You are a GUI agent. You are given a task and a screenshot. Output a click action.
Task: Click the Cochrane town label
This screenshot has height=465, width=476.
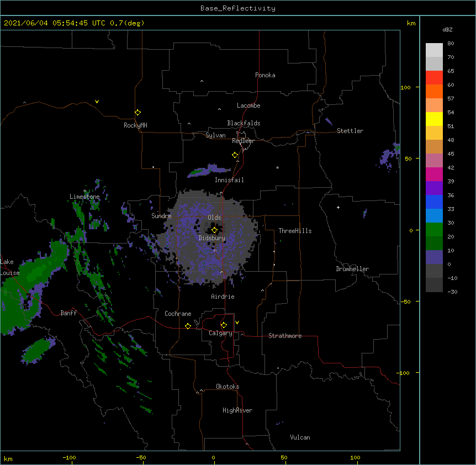[178, 314]
